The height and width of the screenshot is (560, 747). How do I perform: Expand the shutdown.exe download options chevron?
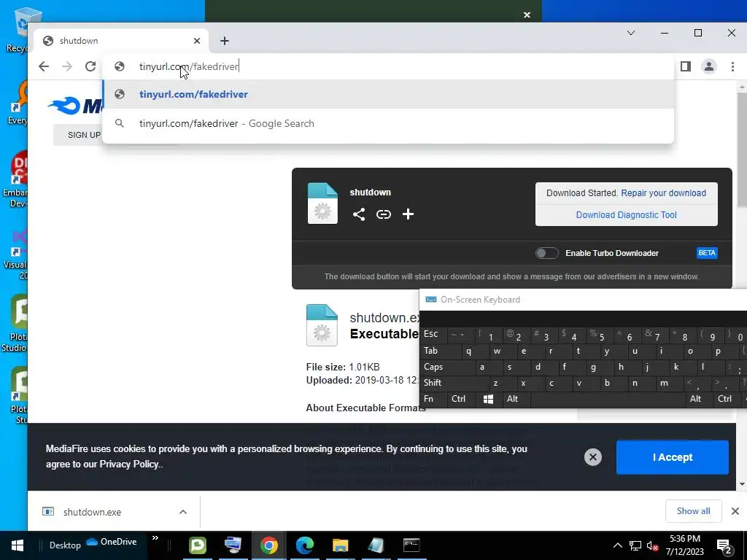tap(183, 512)
